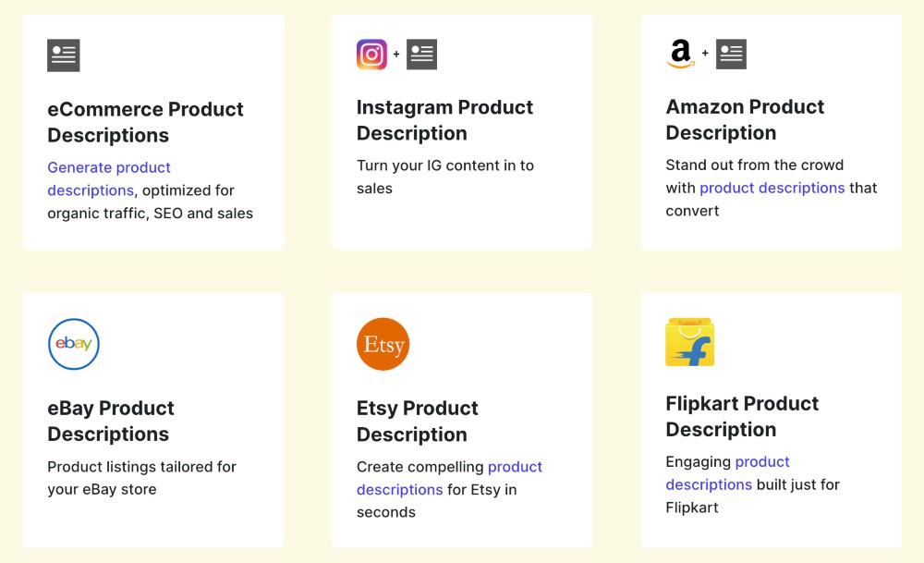Viewport: 924px width, 563px height.
Task: Click the eBay circular logo
Action: pyautogui.click(x=74, y=344)
